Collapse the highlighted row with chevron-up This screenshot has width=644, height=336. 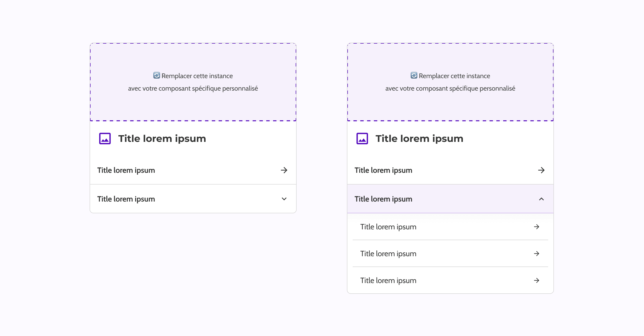coord(541,199)
